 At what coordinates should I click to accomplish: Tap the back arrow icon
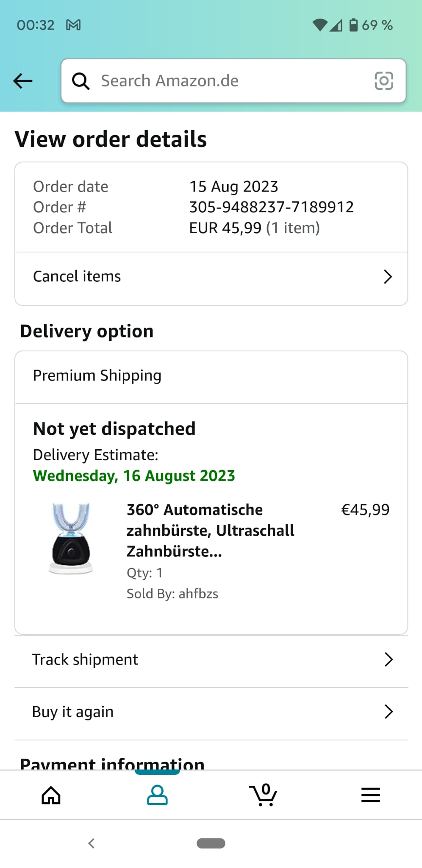[x=23, y=81]
